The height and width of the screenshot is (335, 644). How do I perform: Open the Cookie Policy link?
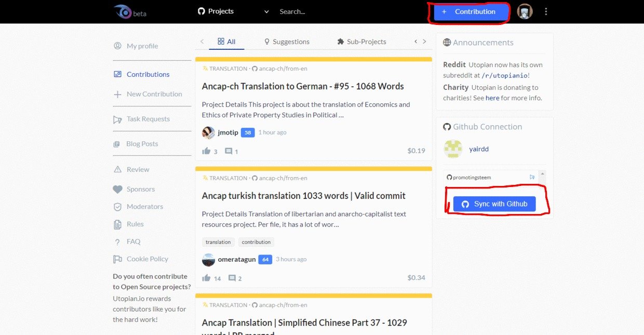pyautogui.click(x=147, y=259)
